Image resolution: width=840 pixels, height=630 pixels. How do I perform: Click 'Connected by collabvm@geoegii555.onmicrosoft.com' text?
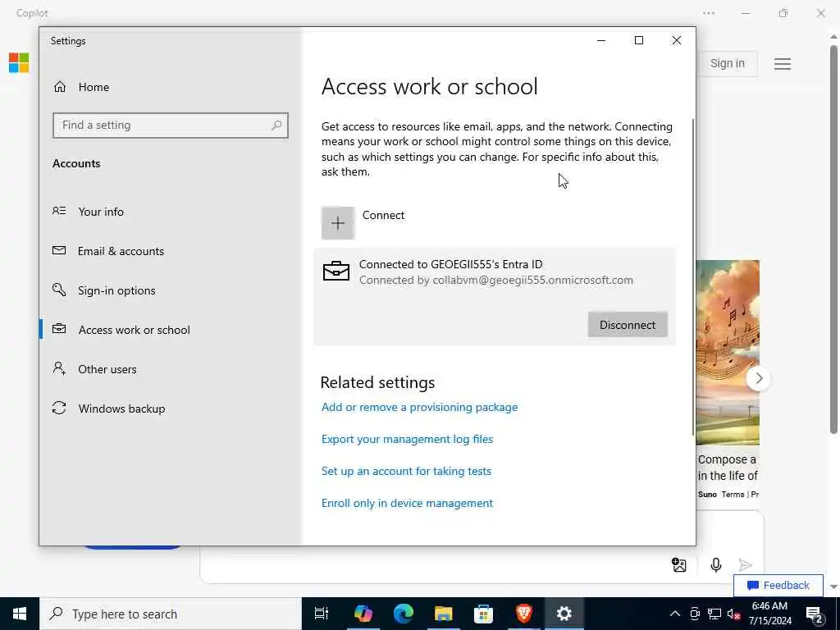pyautogui.click(x=496, y=281)
